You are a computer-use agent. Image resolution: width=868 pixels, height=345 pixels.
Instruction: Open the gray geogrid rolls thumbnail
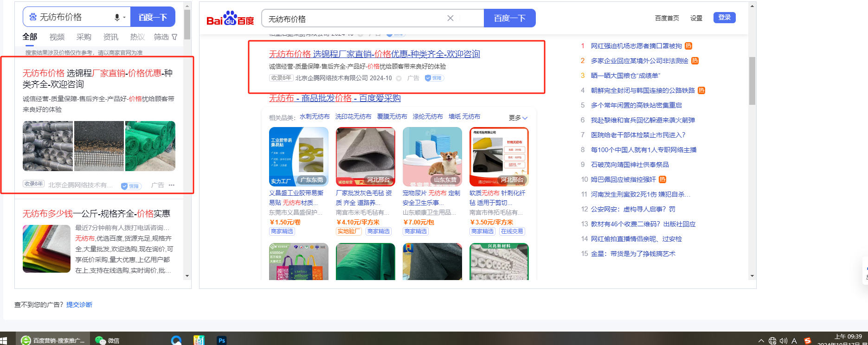click(48, 146)
